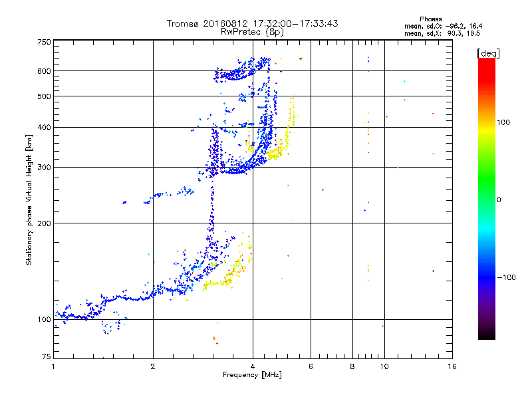The image size is (532, 399).
Task: Click the x-axis label '8'
Action: coord(352,366)
